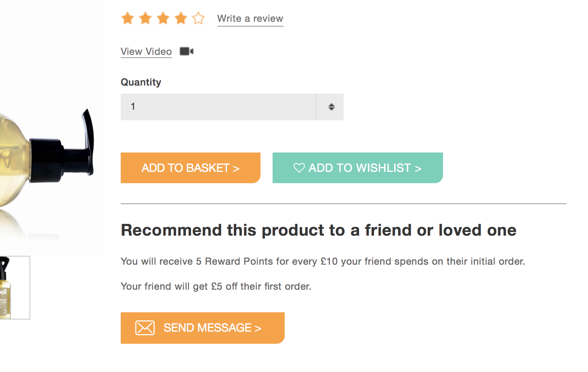This screenshot has height=372, width=588.
Task: Click the video camera icon
Action: [x=187, y=51]
